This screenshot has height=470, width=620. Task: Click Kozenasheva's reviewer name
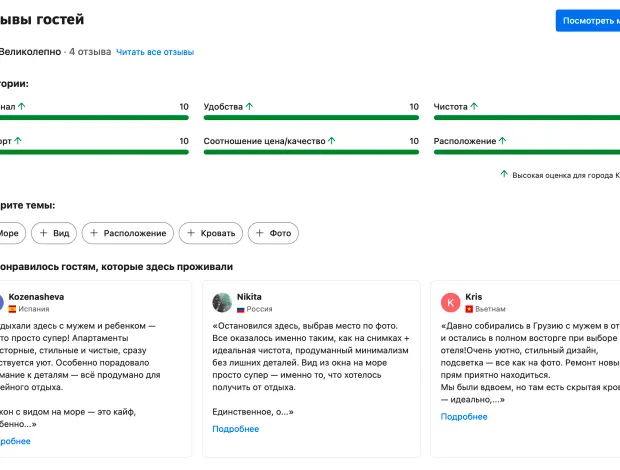click(36, 297)
